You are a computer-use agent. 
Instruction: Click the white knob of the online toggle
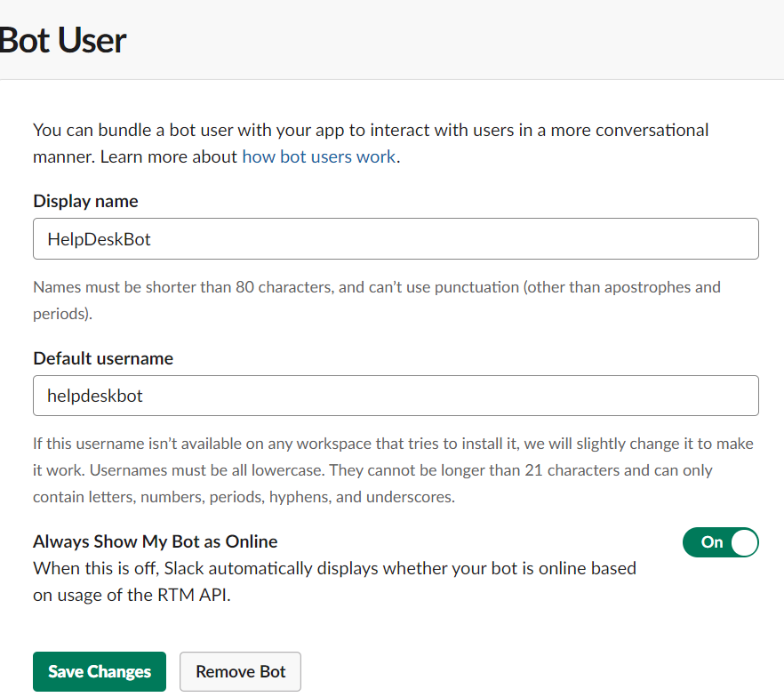pyautogui.click(x=743, y=542)
